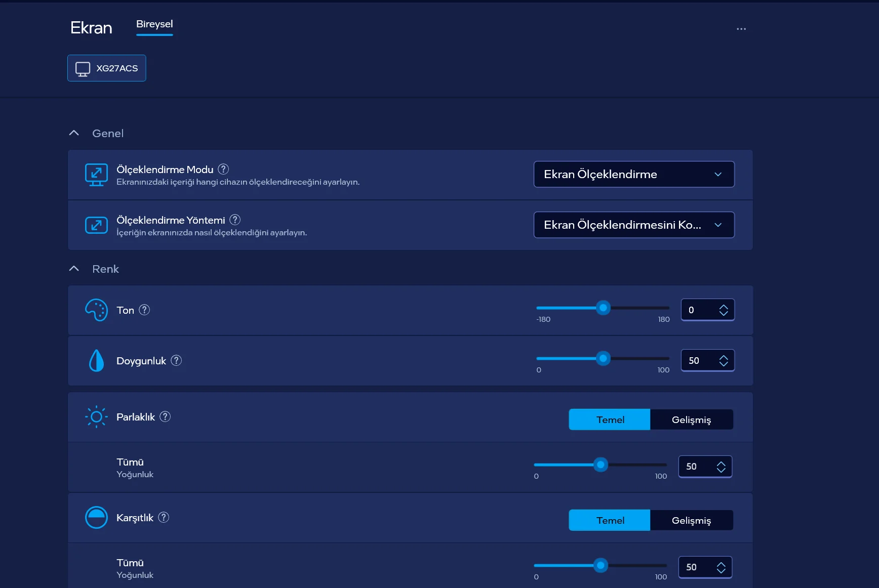Click the Ton palette icon
This screenshot has width=879, height=588.
pyautogui.click(x=96, y=310)
